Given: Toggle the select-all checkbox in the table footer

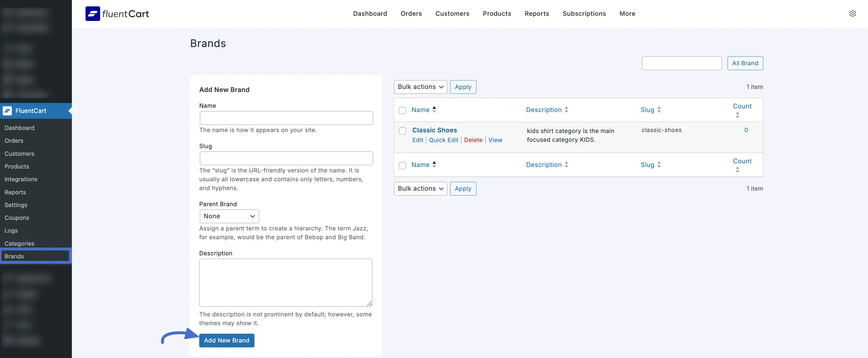Looking at the screenshot, I should [402, 165].
